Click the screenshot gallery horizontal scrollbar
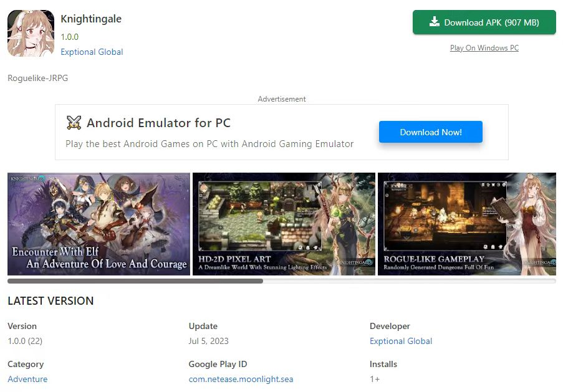The image size is (563, 392). 135,281
